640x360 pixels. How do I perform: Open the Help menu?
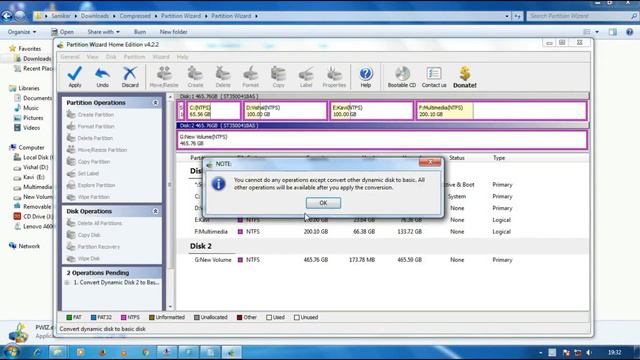pos(182,57)
